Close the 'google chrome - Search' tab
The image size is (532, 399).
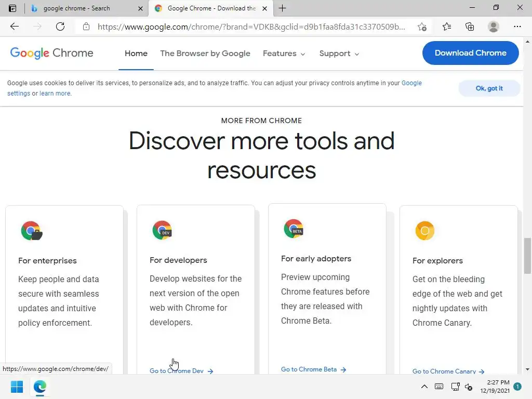140,8
